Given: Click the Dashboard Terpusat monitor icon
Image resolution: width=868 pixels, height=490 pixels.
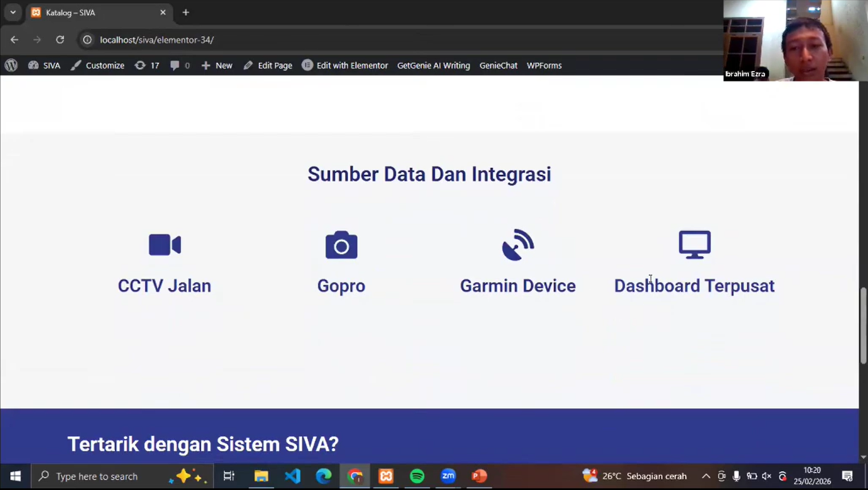Looking at the screenshot, I should [x=695, y=245].
